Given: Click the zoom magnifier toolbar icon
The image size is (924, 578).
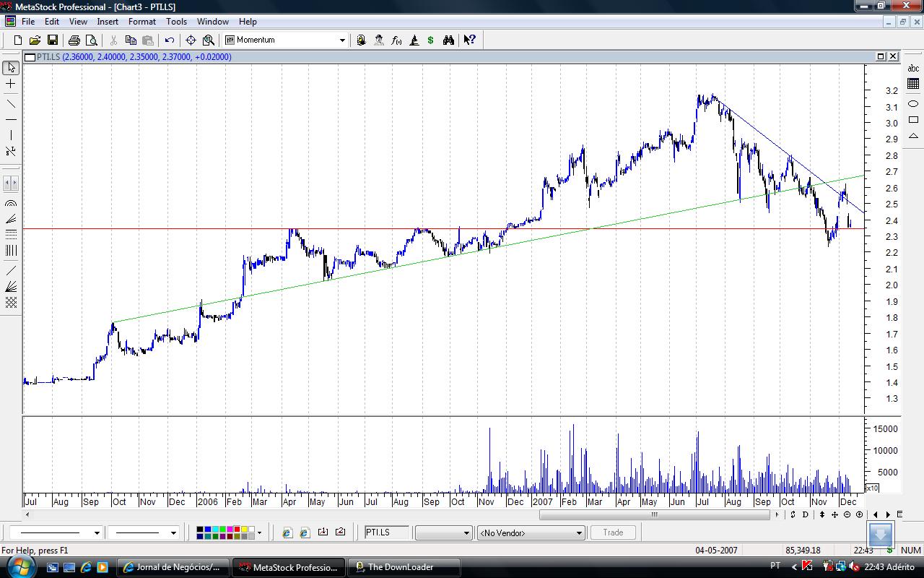Looking at the screenshot, I should [x=209, y=40].
